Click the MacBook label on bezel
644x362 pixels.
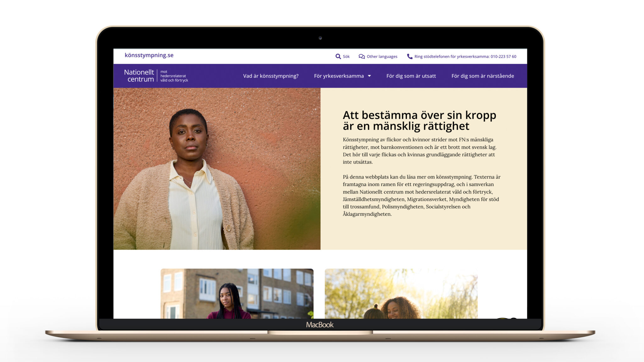point(320,325)
